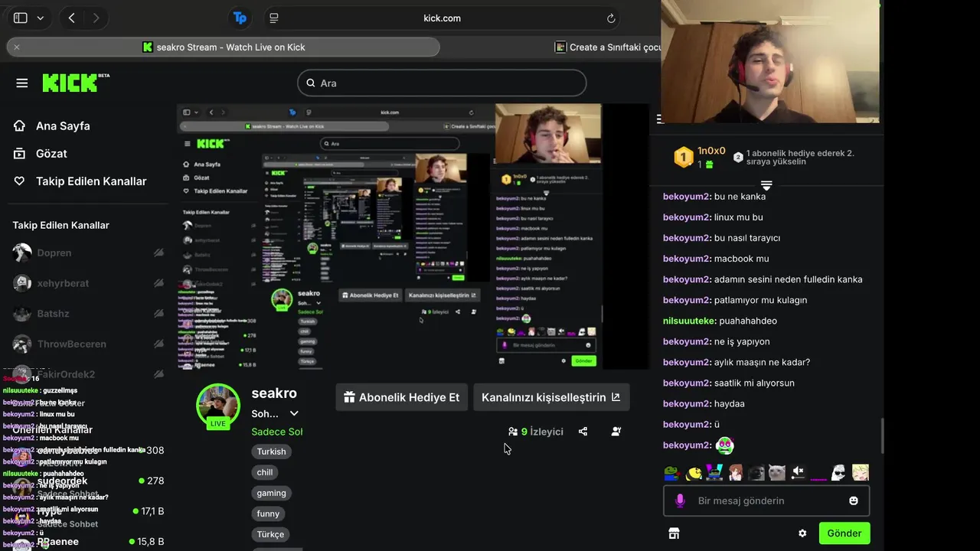The width and height of the screenshot is (980, 551).
Task: Open seakro's LIVE avatar
Action: 218,406
